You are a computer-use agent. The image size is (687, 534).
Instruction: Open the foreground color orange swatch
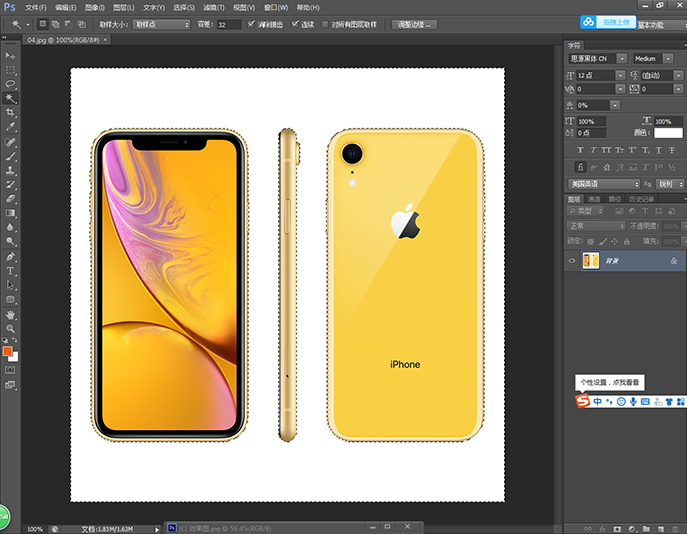[x=7, y=351]
